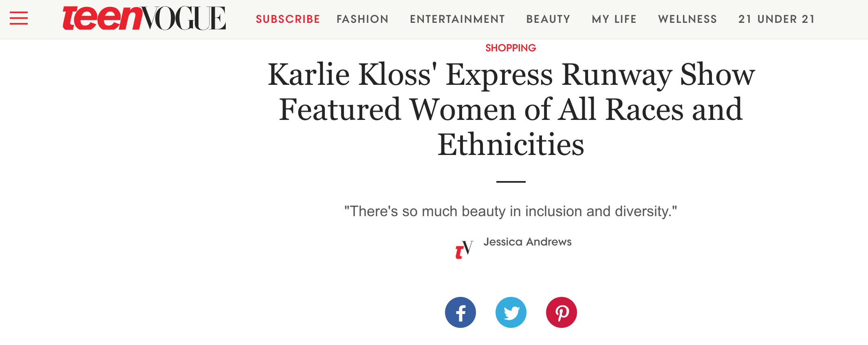The height and width of the screenshot is (345, 868).
Task: Open the ENTERTAINMENT section
Action: pos(457,19)
